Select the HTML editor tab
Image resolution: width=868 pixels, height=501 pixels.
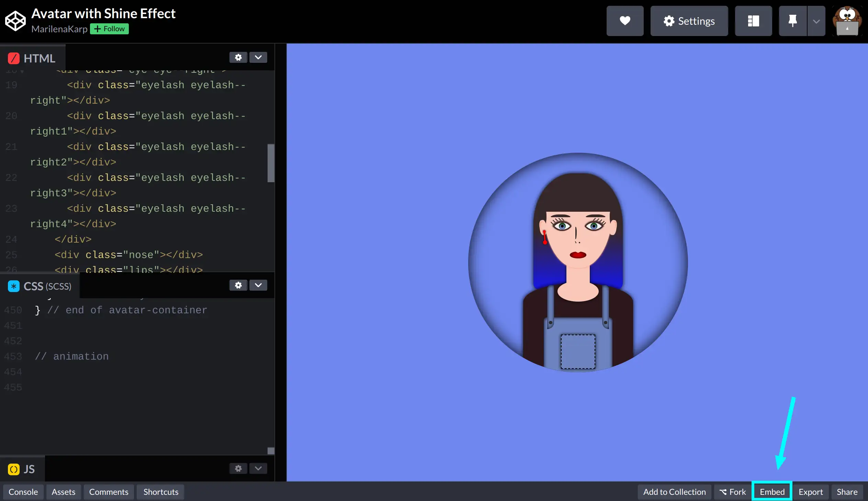click(32, 58)
